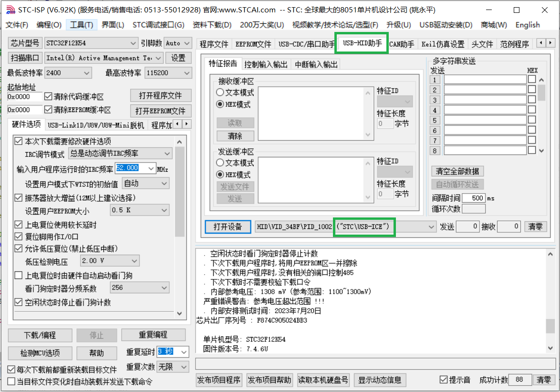
Task: Click 清空全部数据 button
Action: pyautogui.click(x=457, y=171)
